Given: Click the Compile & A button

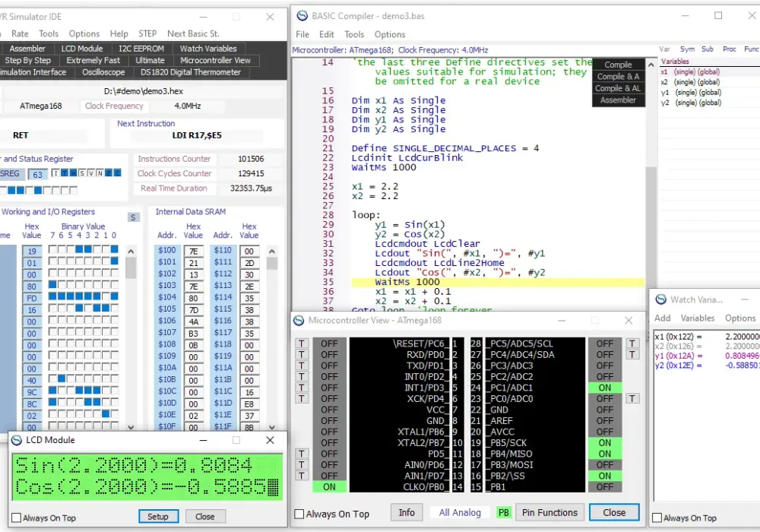Looking at the screenshot, I should click(618, 76).
